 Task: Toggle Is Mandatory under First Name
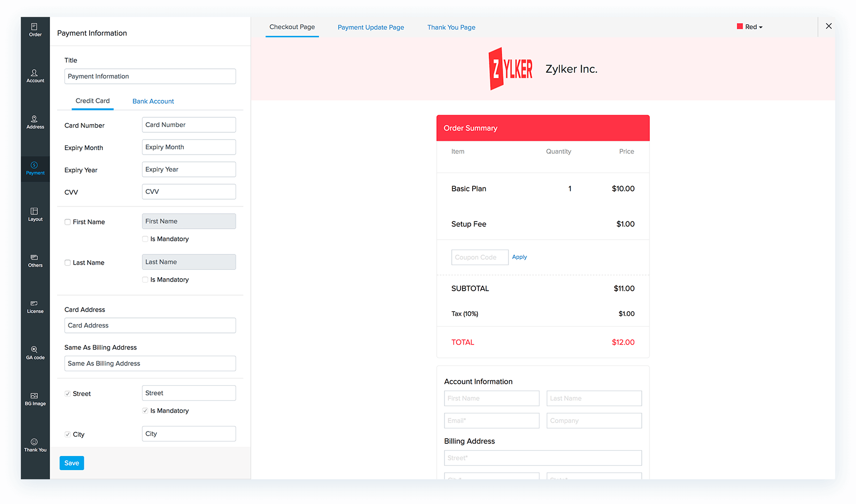pos(145,239)
